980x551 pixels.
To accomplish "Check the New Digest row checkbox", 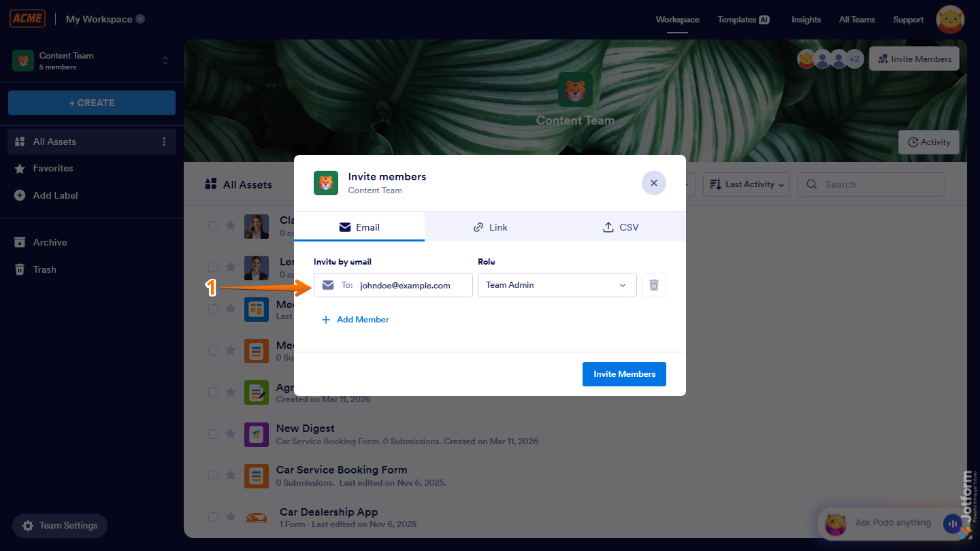I will [213, 433].
